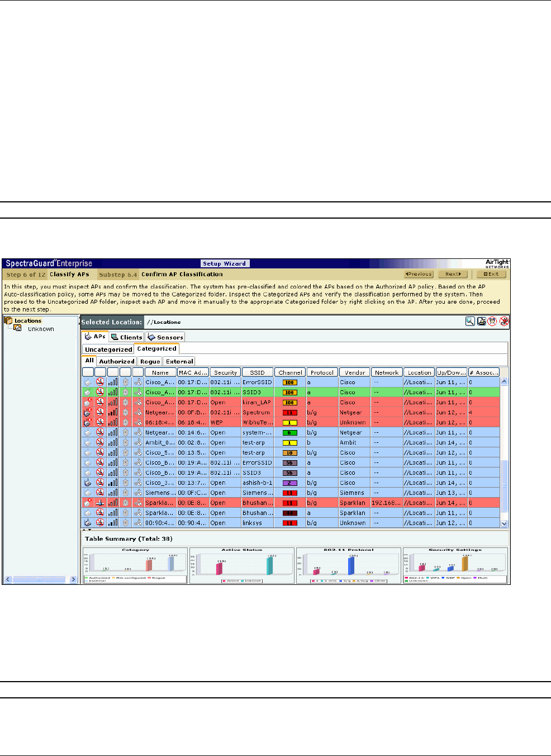
Task: Switch to the Sensors tab
Action: click(165, 337)
